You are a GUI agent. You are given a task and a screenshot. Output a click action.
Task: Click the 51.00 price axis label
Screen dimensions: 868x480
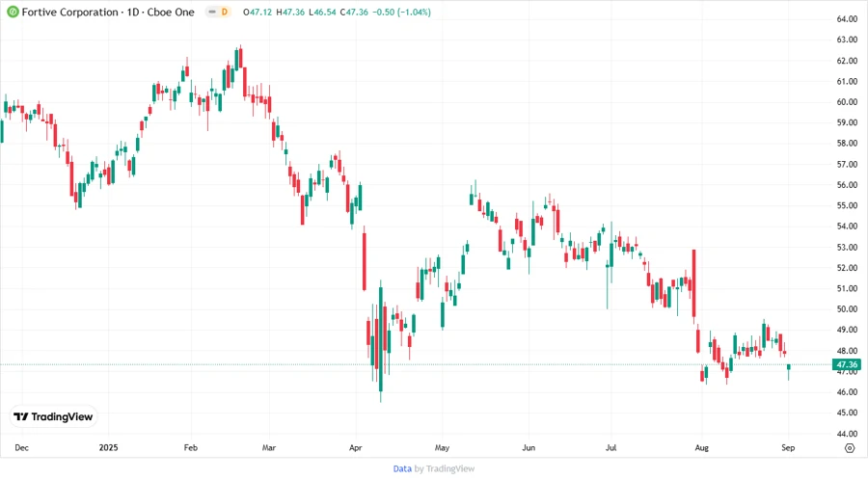tap(847, 288)
